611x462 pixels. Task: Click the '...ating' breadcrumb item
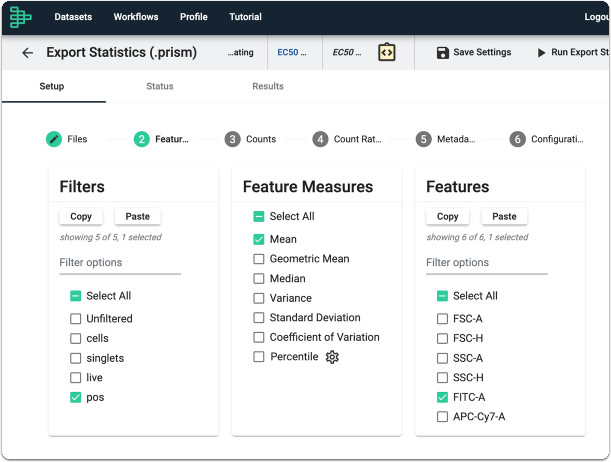tap(240, 52)
